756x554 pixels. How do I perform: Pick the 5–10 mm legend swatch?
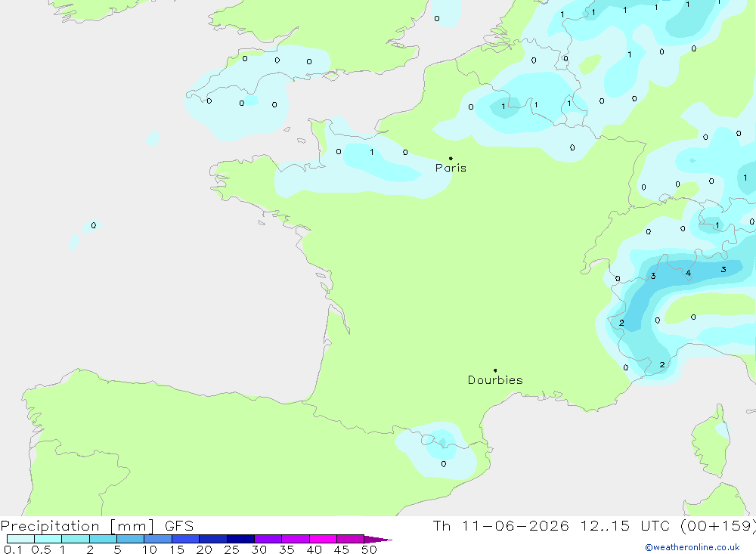tap(130, 539)
